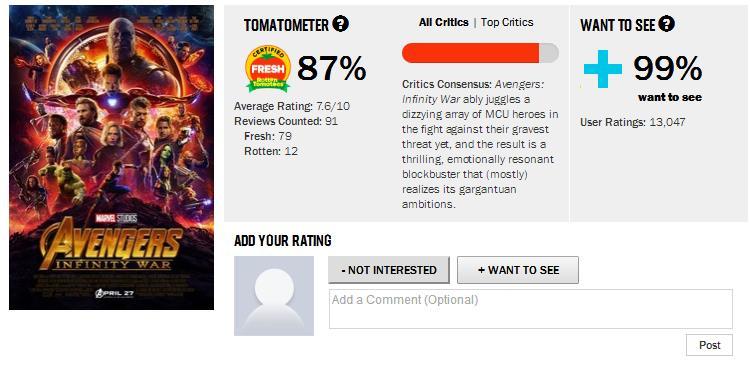Screen dimensions: 750x377
Task: Click the 87% Tomatometer score
Action: (332, 68)
